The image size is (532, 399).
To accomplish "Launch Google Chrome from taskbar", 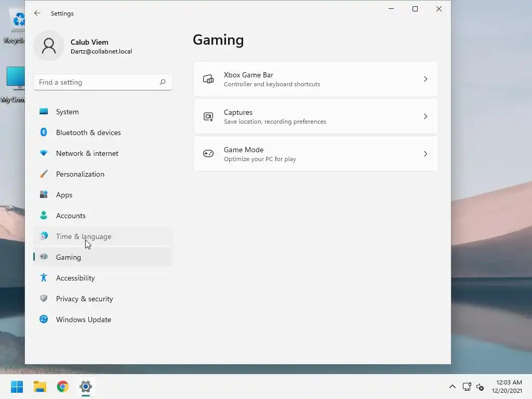I will pyautogui.click(x=63, y=387).
